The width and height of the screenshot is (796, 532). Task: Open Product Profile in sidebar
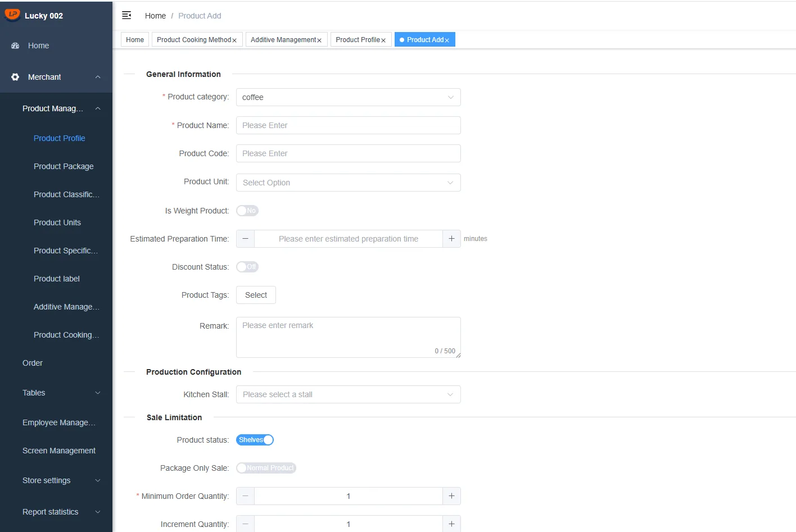60,138
